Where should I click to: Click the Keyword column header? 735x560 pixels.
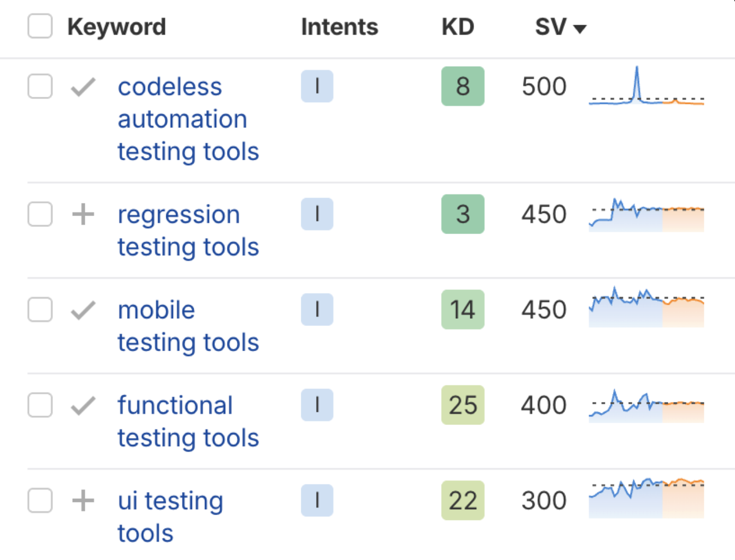pyautogui.click(x=116, y=26)
